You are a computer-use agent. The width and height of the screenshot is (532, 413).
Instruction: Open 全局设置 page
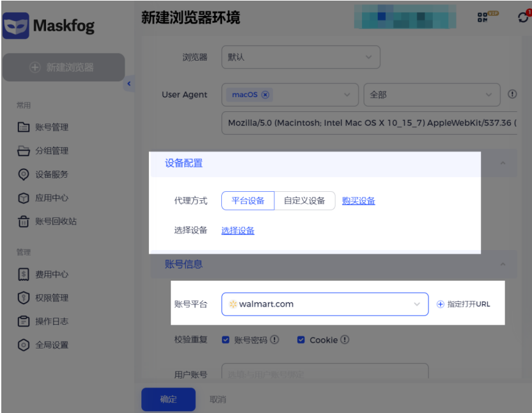point(52,345)
